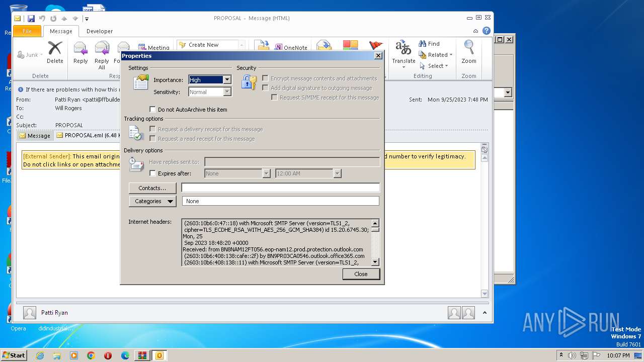Click the Follow Up red flag icon
This screenshot has width=644, height=362.
click(x=376, y=46)
